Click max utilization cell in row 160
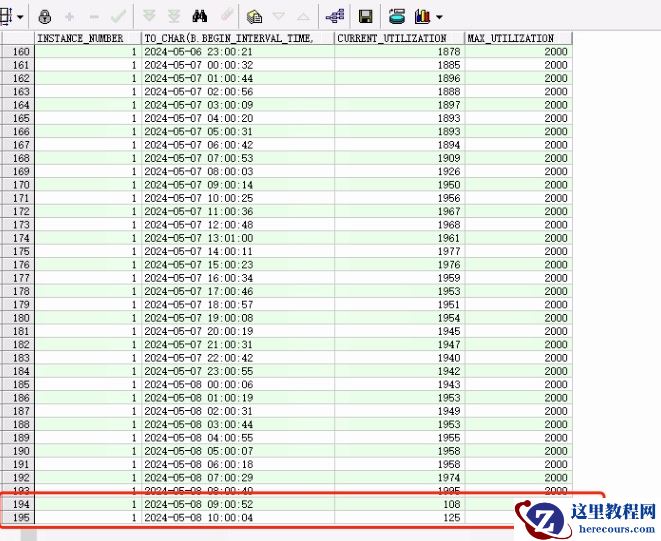The image size is (661, 541). pos(518,51)
